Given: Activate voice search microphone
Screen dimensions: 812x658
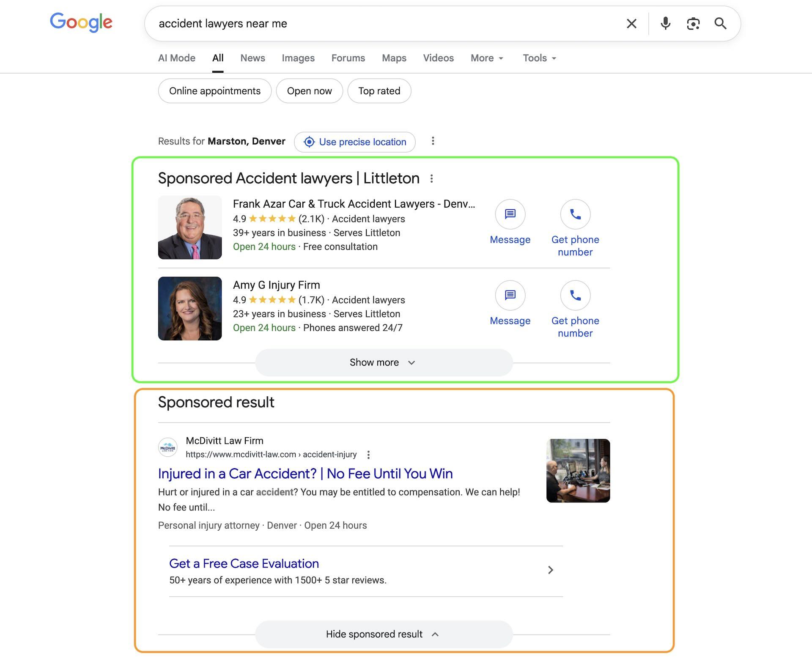Looking at the screenshot, I should point(665,23).
